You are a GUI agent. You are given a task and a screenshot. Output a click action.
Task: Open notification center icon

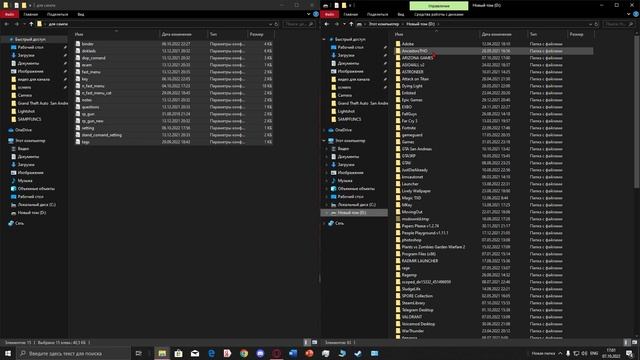[x=630, y=353]
